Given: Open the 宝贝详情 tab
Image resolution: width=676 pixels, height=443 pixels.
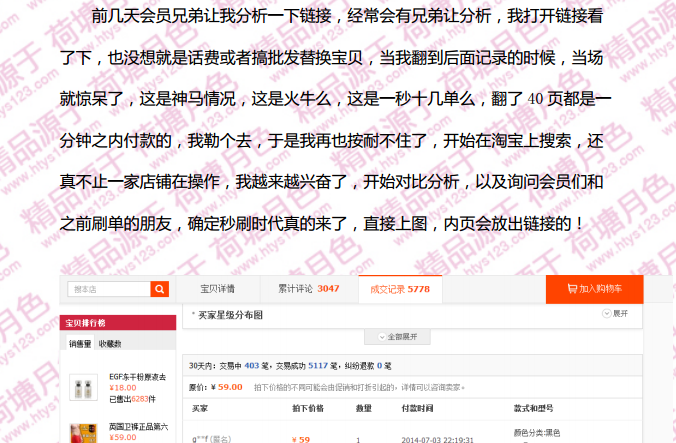Looking at the screenshot, I should (x=217, y=289).
